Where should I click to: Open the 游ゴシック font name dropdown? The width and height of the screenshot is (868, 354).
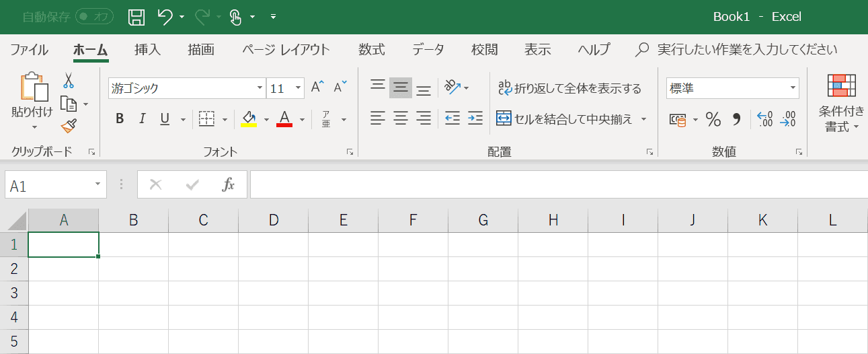click(260, 88)
